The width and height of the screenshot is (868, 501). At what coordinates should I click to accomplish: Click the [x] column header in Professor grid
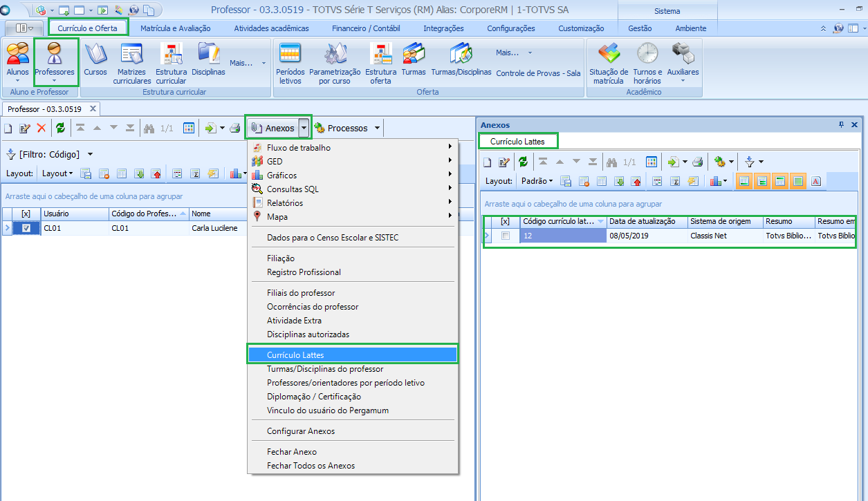26,214
